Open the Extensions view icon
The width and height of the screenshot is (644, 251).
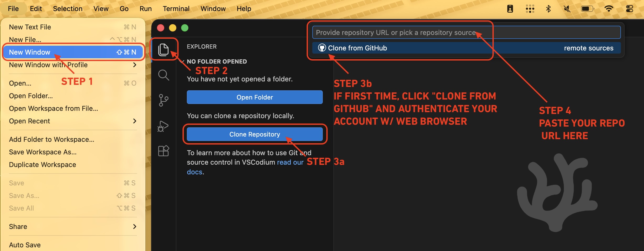coord(163,151)
